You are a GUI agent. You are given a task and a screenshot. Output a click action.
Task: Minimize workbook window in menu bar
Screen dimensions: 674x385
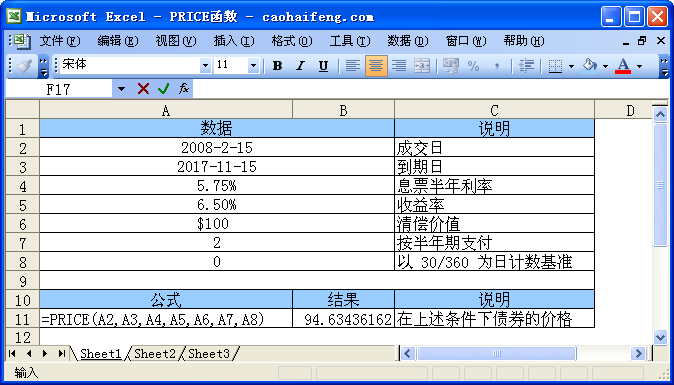pyautogui.click(x=626, y=42)
